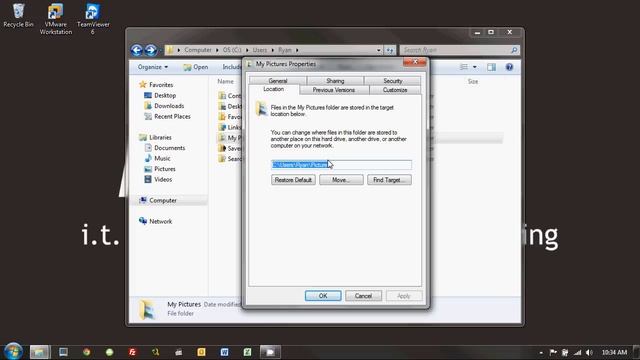
Task: Open the Recycle Bin desktop icon
Action: pos(18,16)
